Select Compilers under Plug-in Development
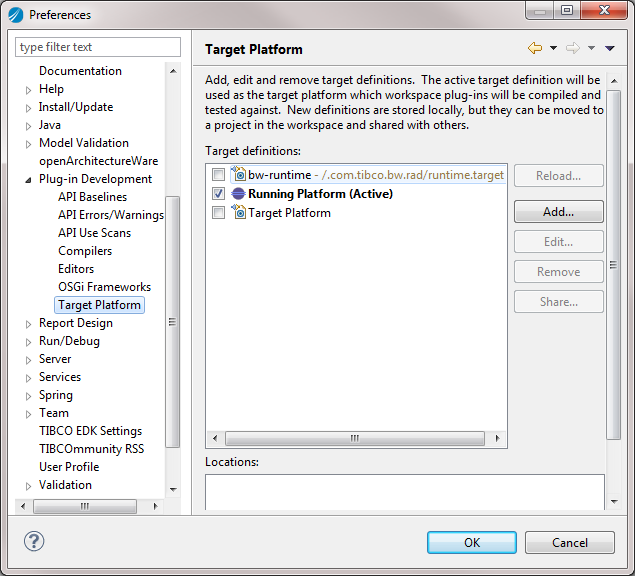This screenshot has height=576, width=635. click(x=85, y=251)
